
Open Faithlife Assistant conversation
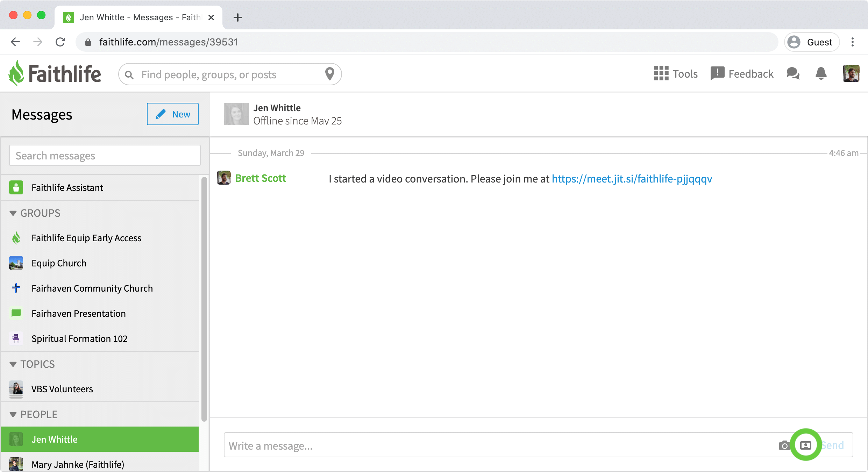point(100,187)
